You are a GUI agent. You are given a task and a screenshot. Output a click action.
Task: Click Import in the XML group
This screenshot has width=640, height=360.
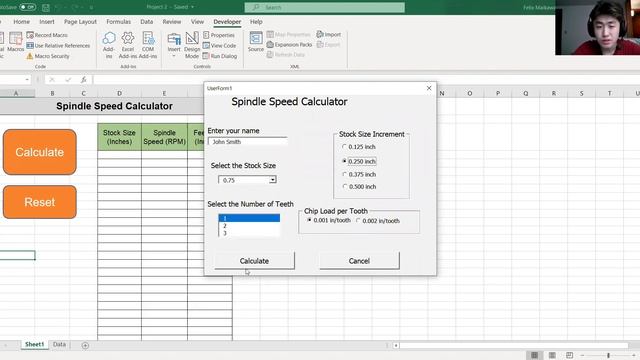point(329,35)
